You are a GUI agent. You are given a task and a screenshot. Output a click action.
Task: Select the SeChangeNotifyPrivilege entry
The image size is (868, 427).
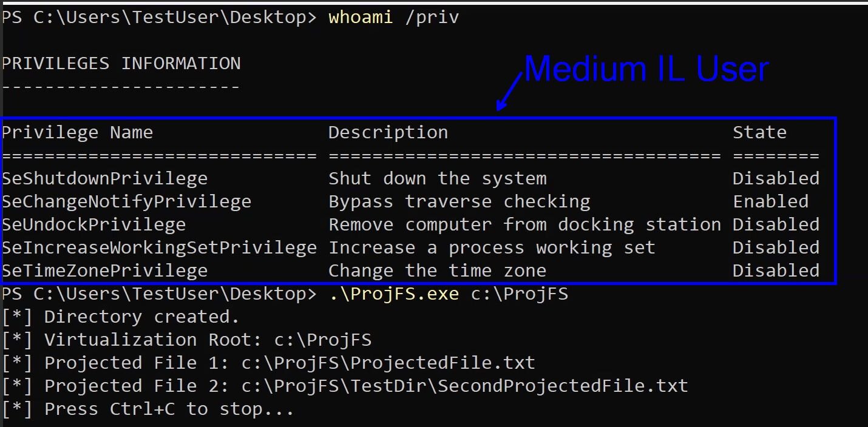pyautogui.click(x=126, y=201)
